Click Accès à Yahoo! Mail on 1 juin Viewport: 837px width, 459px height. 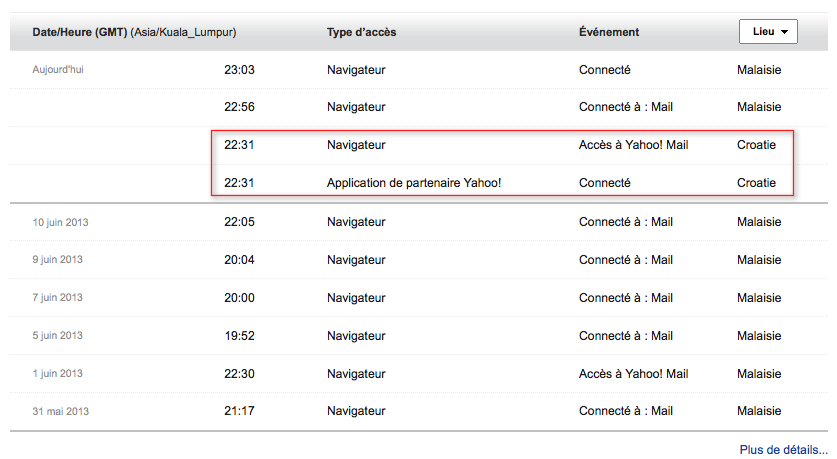[634, 374]
